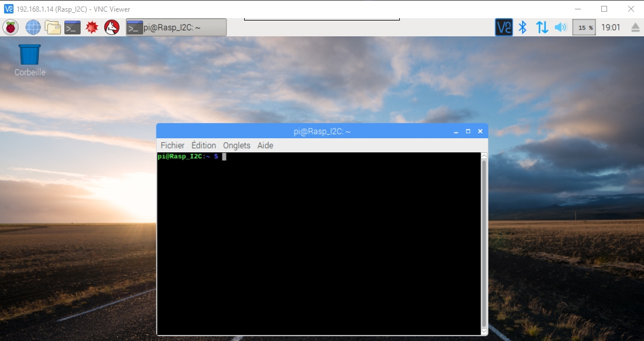
Task: Open the Fichier menu
Action: point(172,145)
